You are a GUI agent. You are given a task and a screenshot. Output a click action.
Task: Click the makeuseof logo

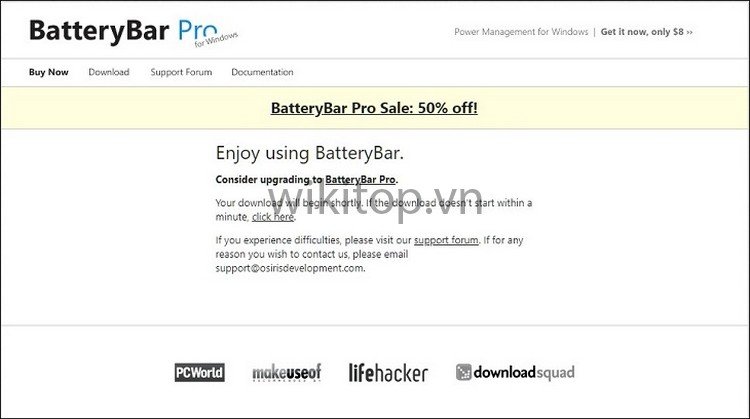(286, 373)
